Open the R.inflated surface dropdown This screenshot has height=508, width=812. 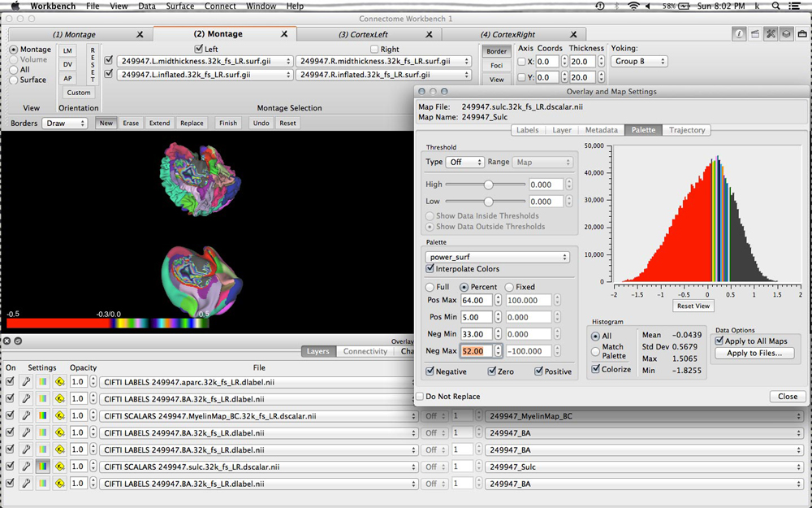(384, 75)
